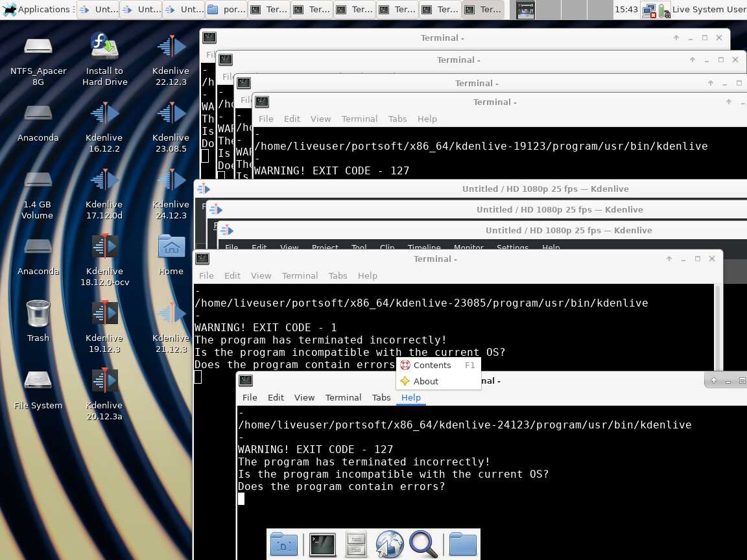747x560 pixels.
Task: Select the Kdenlive 24.12.3 desktop icon
Action: point(171,180)
